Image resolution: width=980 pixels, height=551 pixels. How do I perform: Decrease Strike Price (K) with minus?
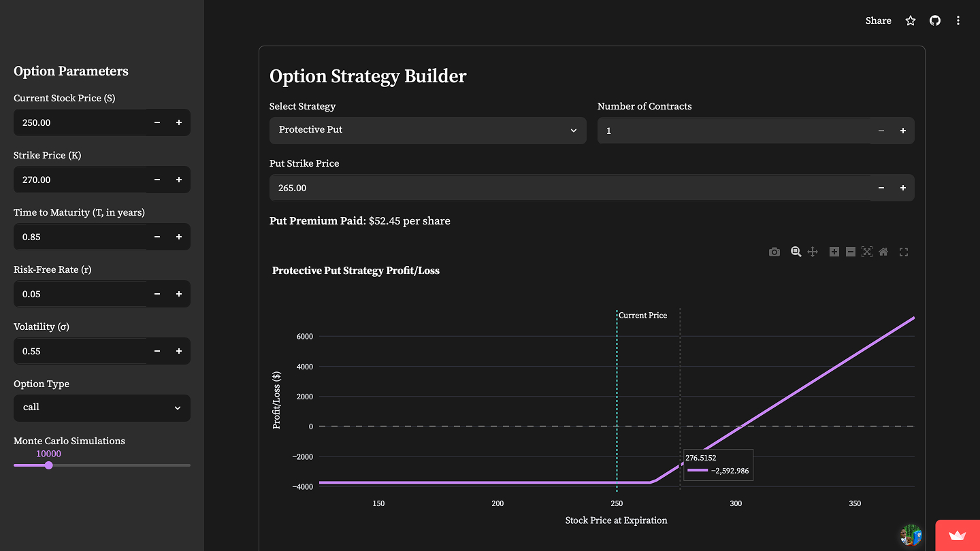tap(157, 180)
